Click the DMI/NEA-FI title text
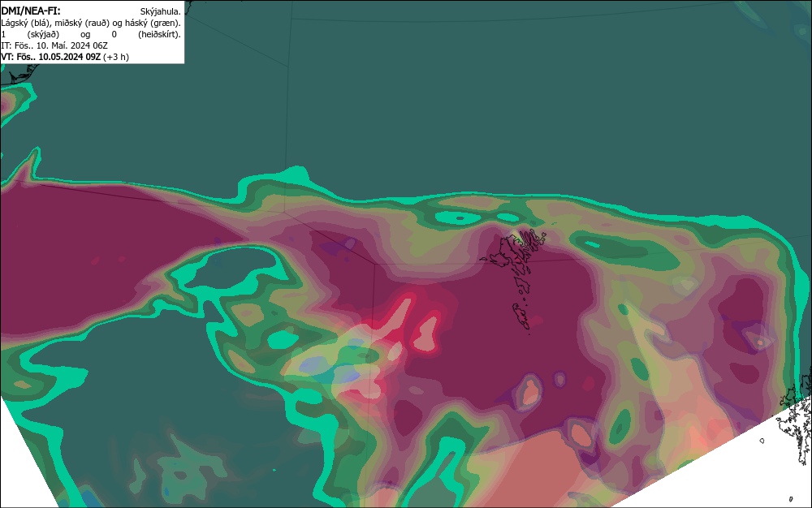The height and width of the screenshot is (508, 812). pyautogui.click(x=31, y=11)
